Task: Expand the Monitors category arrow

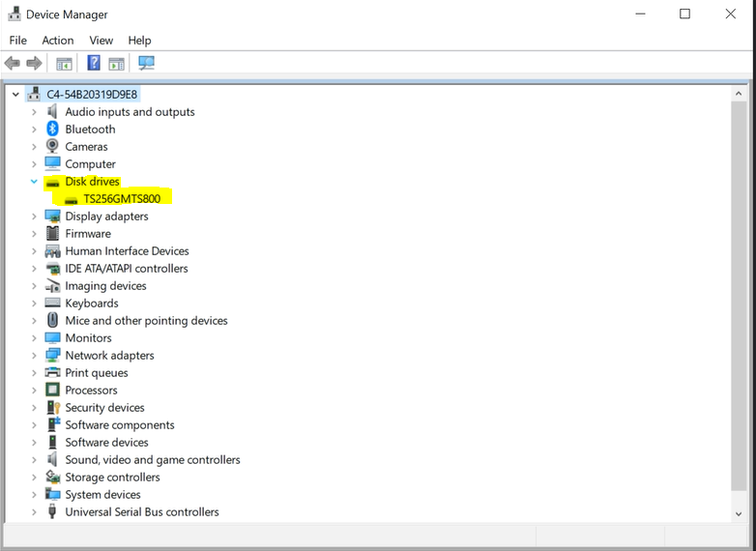Action: pos(34,338)
